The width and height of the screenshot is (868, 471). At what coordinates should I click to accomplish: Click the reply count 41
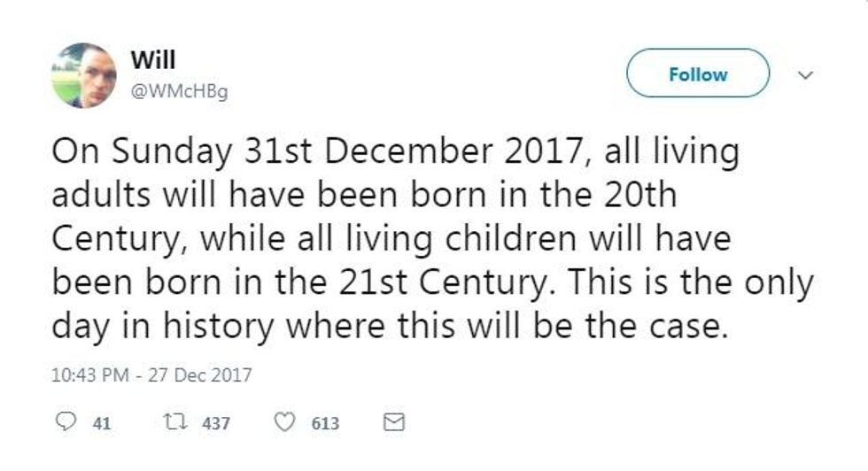coord(101,424)
